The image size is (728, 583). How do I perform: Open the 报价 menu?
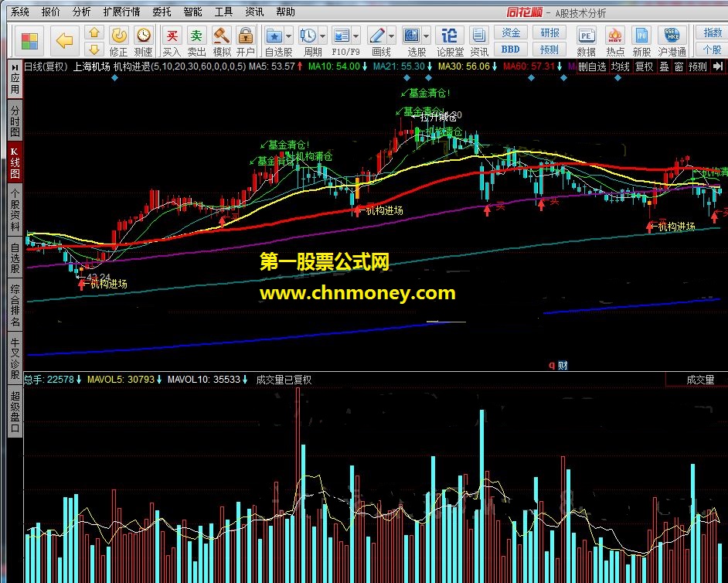tap(50, 12)
